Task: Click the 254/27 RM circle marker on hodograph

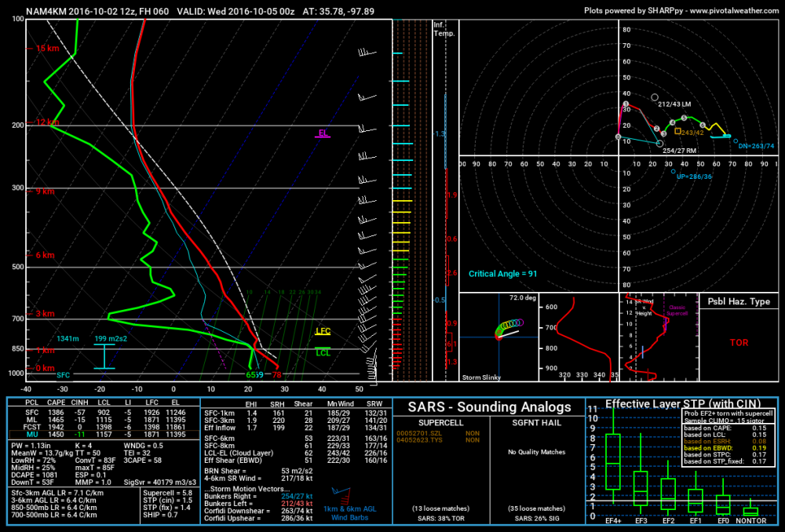Action: (660, 144)
